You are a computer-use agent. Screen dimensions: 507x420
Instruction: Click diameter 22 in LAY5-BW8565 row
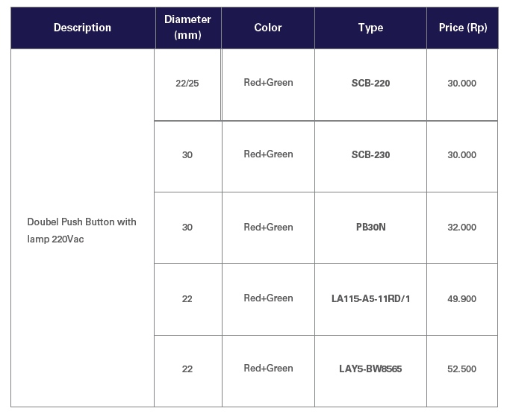pos(188,371)
